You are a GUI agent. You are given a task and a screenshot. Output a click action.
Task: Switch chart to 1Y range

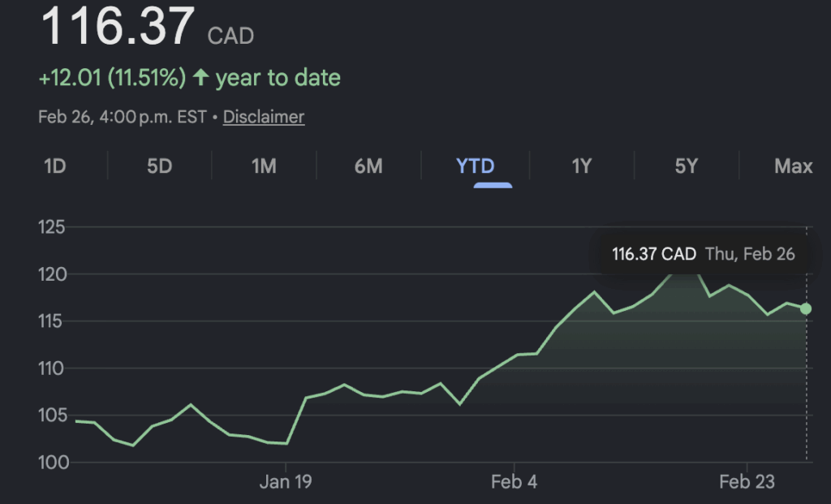pos(581,166)
